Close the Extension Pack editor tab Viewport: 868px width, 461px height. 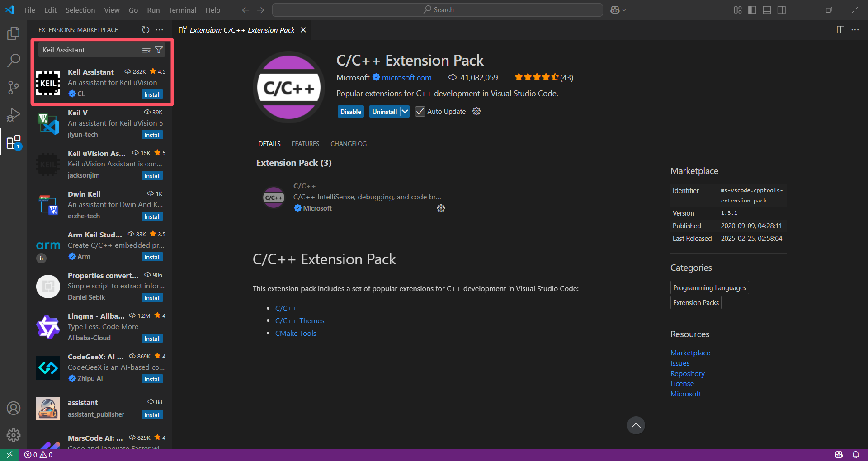(303, 30)
